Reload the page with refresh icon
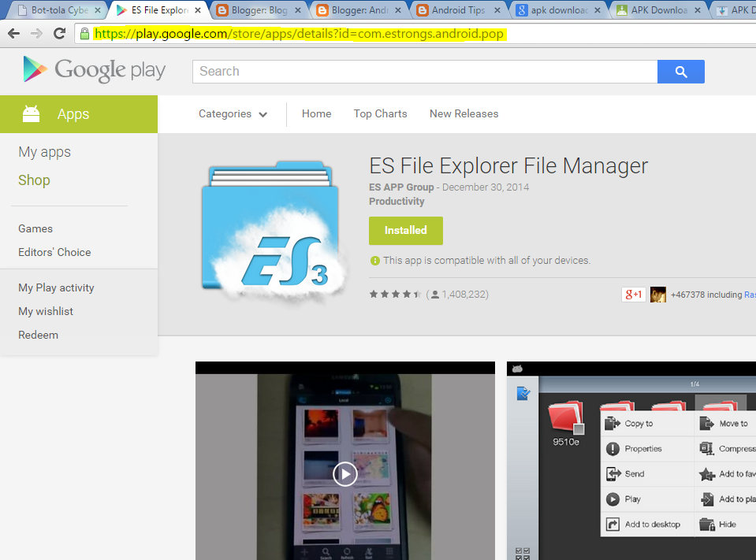This screenshot has width=756, height=560. [59, 33]
